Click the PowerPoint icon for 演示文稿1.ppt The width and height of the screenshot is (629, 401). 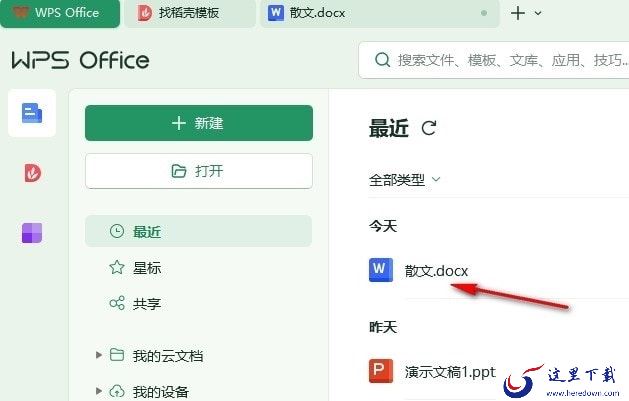point(381,372)
